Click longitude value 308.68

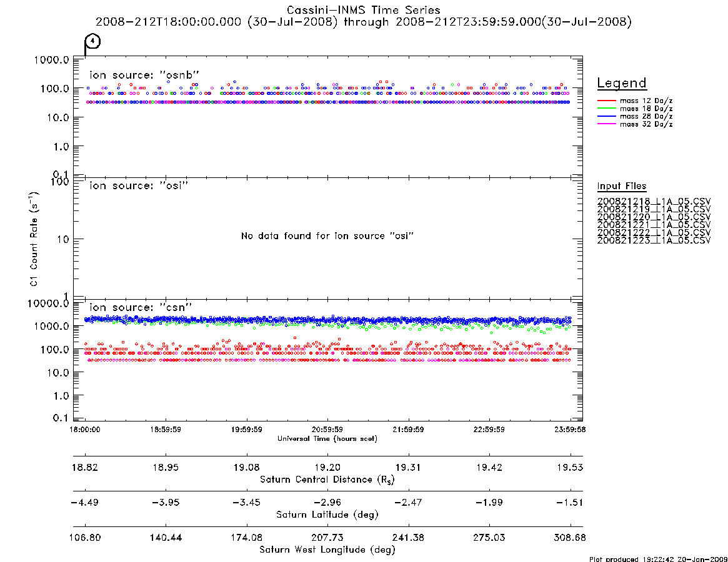570,538
